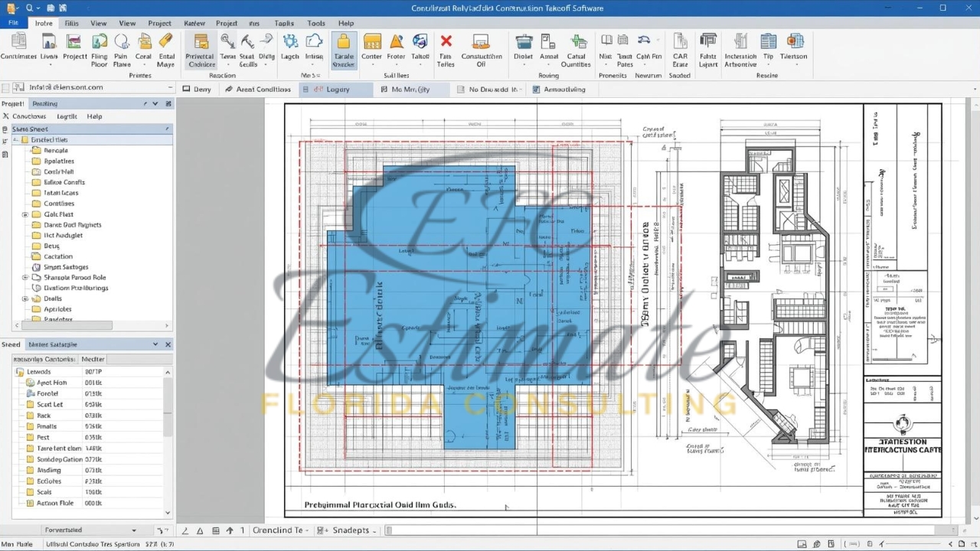Open the Forvertaded dropdown at panel bottom
Viewport: 980px width, 551px height.
coord(134,530)
